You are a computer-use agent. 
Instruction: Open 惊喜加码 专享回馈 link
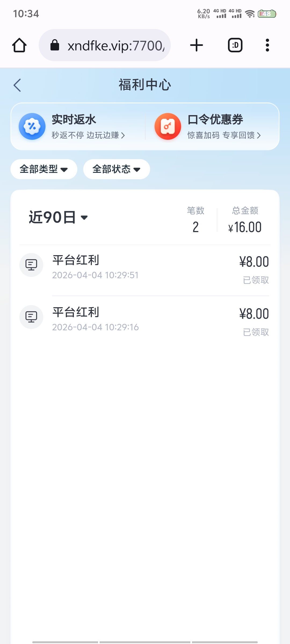224,135
